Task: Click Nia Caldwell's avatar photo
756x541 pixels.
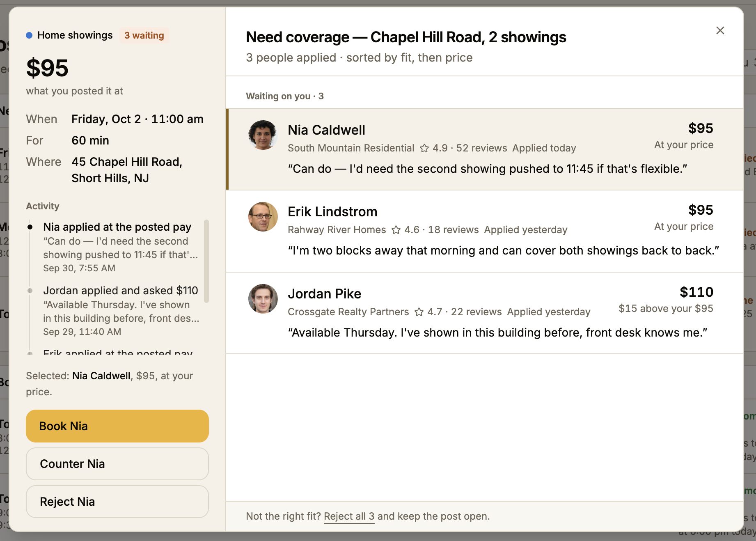Action: point(263,135)
